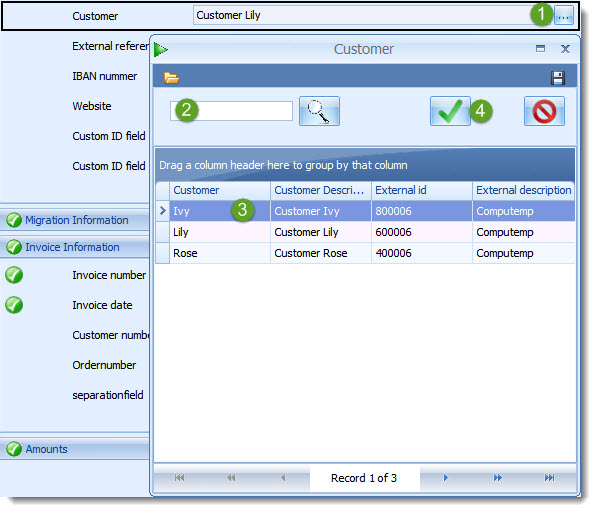
Task: Cancel with the red prohibited button
Action: pos(544,111)
